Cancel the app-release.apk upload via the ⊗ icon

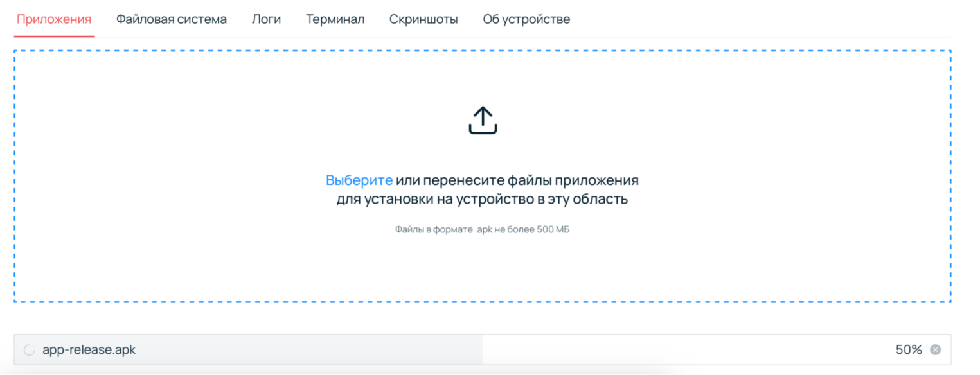(x=936, y=349)
